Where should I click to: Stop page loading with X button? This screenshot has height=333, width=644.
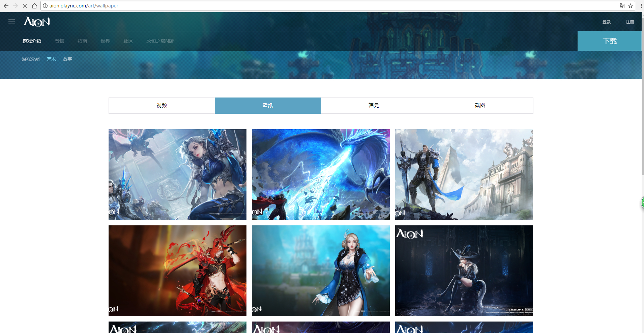click(x=25, y=6)
